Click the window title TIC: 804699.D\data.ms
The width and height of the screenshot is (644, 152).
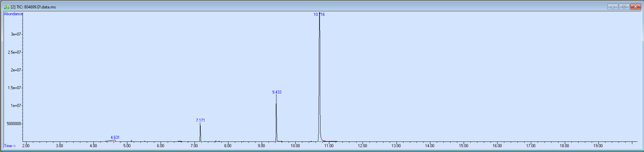[33, 7]
